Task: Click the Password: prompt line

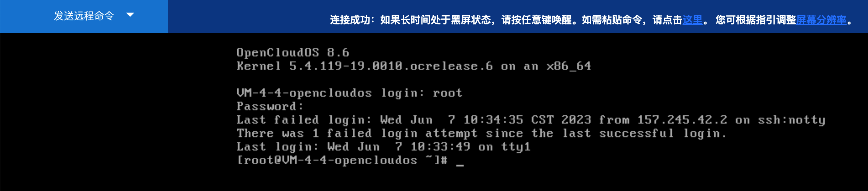Action: coord(270,106)
